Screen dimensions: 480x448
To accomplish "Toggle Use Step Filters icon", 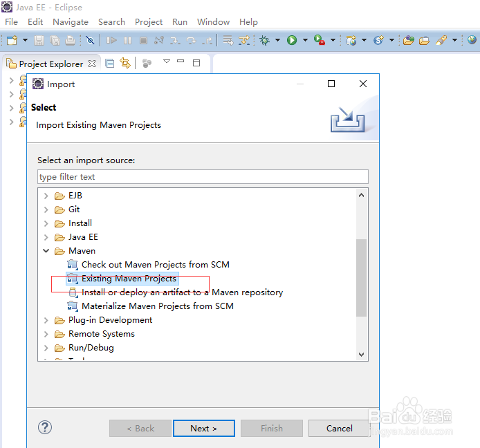I will point(244,40).
